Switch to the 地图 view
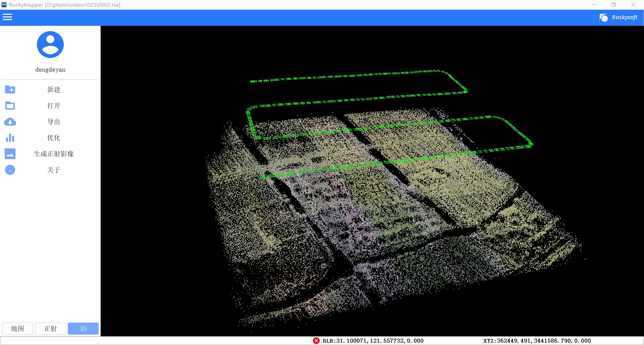This screenshot has width=644, height=345. [x=17, y=329]
